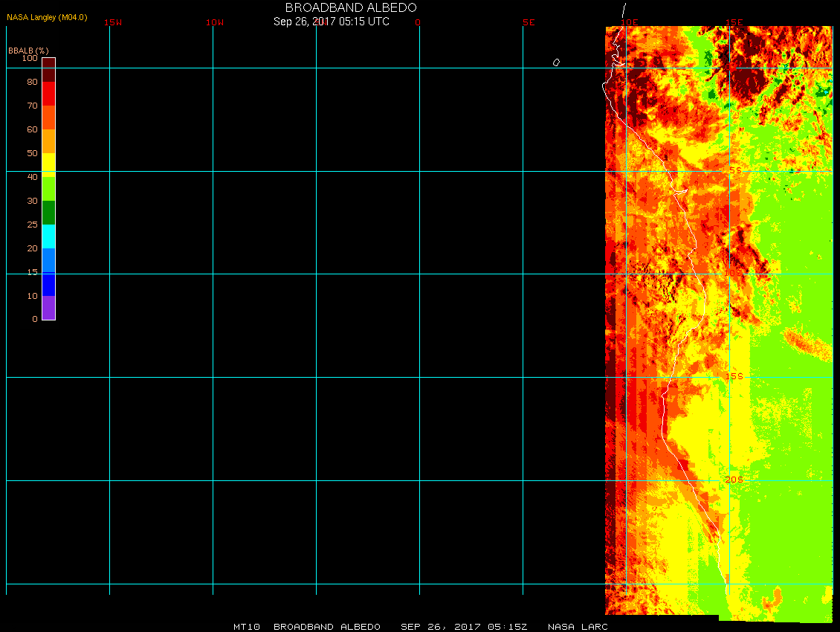Click the BBALB (%) legend heading
The height and width of the screenshot is (632, 840).
pyautogui.click(x=28, y=50)
